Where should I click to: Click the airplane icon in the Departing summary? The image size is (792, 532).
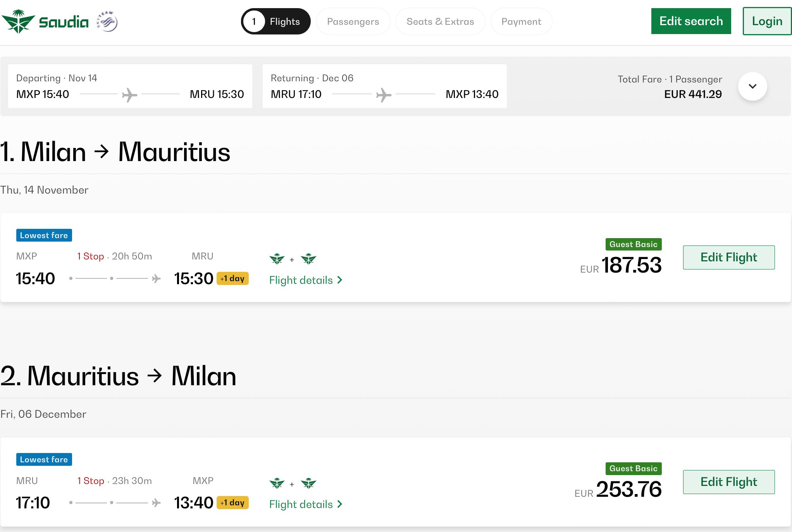[129, 94]
